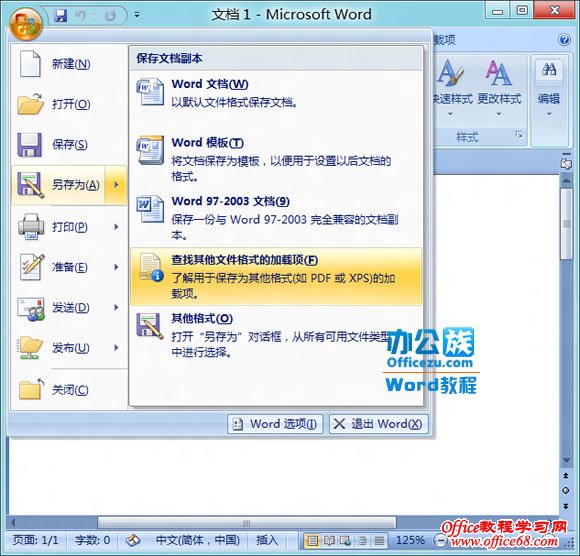
Task: Click the Word 文档 document icon
Action: point(150,91)
